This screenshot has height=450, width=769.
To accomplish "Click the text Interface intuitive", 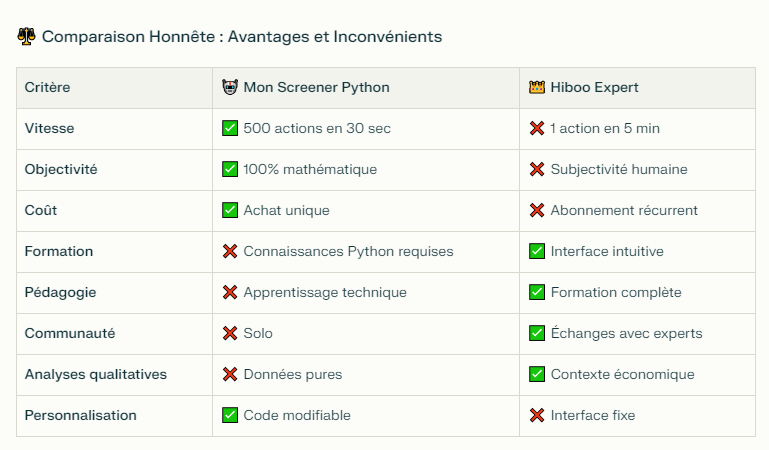I will [x=607, y=251].
